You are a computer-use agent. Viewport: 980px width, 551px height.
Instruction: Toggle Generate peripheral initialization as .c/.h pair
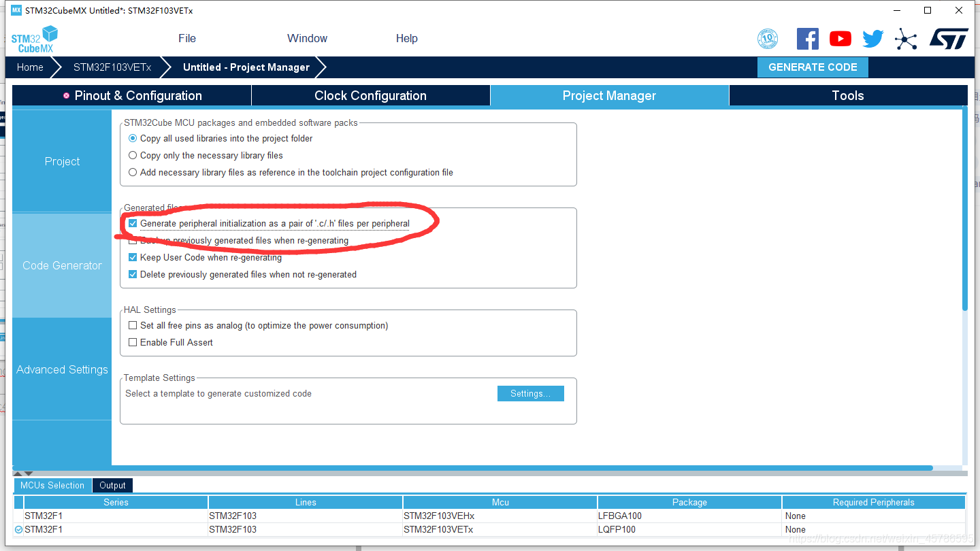pyautogui.click(x=133, y=223)
